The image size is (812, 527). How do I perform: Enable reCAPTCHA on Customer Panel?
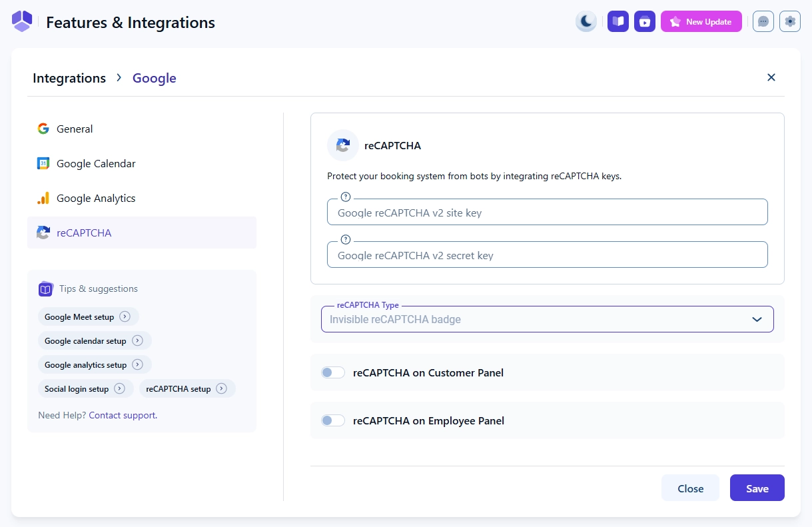333,372
